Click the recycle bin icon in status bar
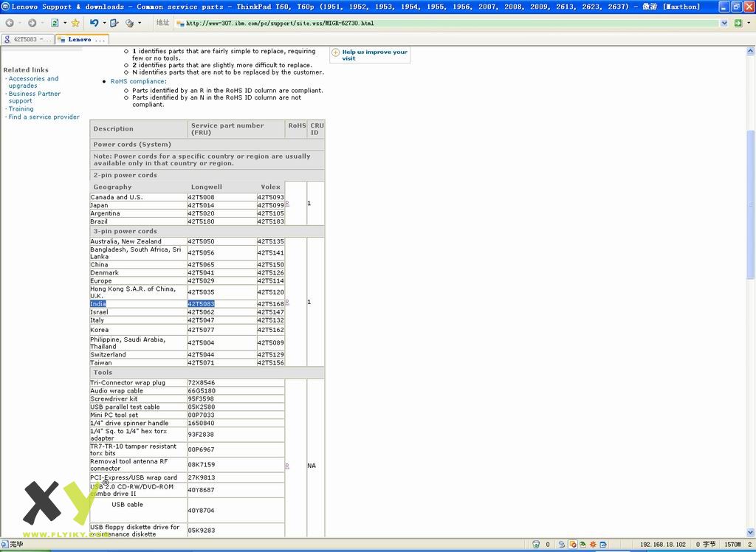Viewport: 756px width, 552px height. click(536, 545)
